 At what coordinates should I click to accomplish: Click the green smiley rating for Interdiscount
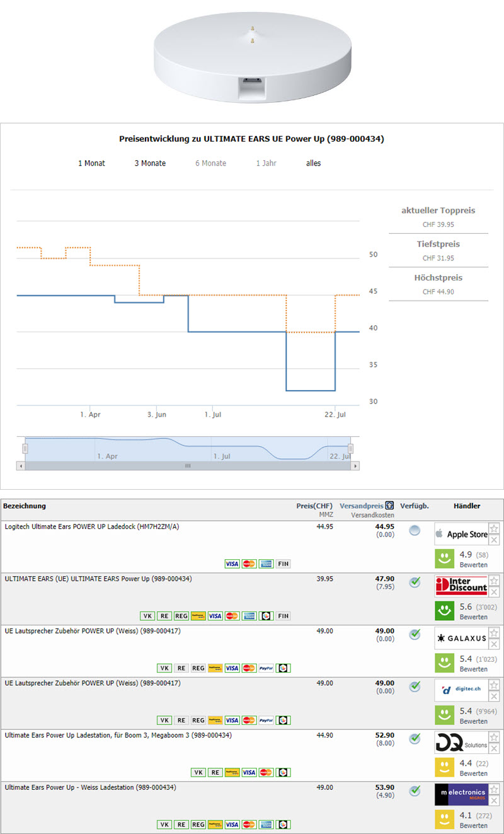(445, 611)
